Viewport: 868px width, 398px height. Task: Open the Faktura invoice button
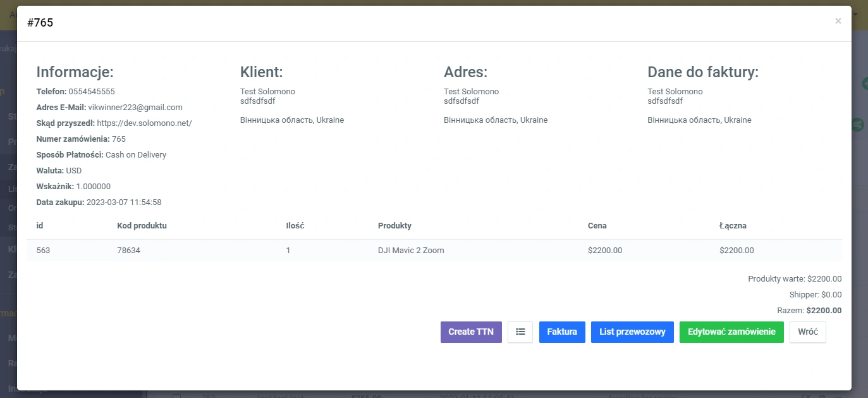pos(562,332)
